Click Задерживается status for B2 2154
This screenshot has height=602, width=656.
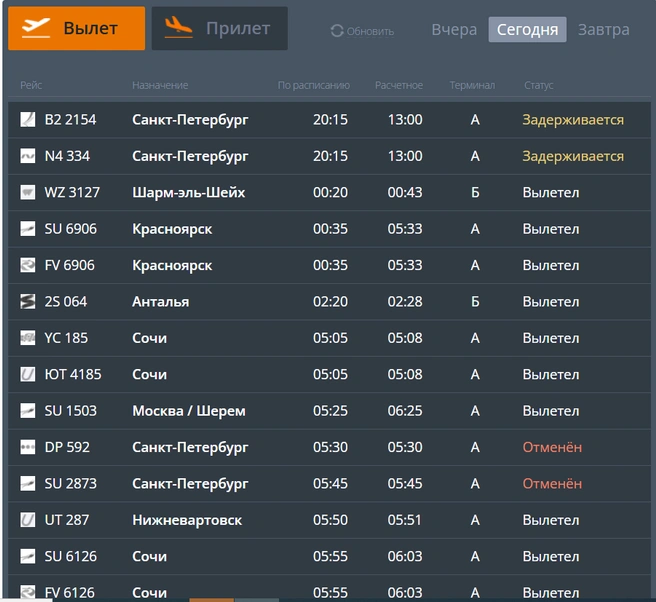(x=573, y=120)
